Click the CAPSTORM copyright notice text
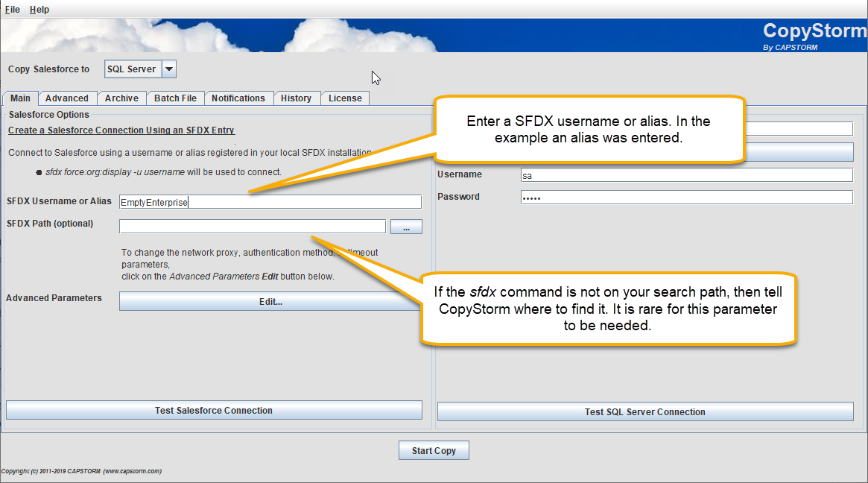The image size is (868, 483). 81,471
